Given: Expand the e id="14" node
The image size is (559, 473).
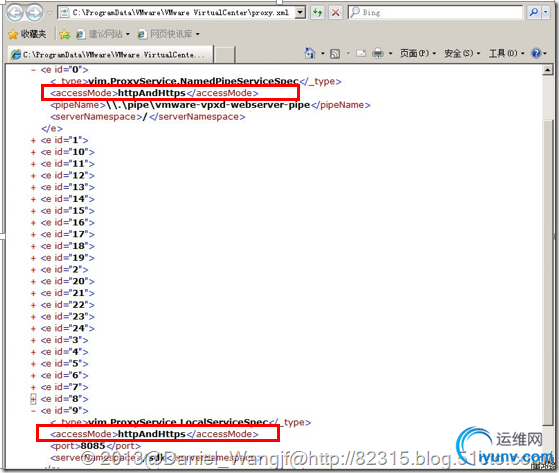Looking at the screenshot, I should [33, 199].
